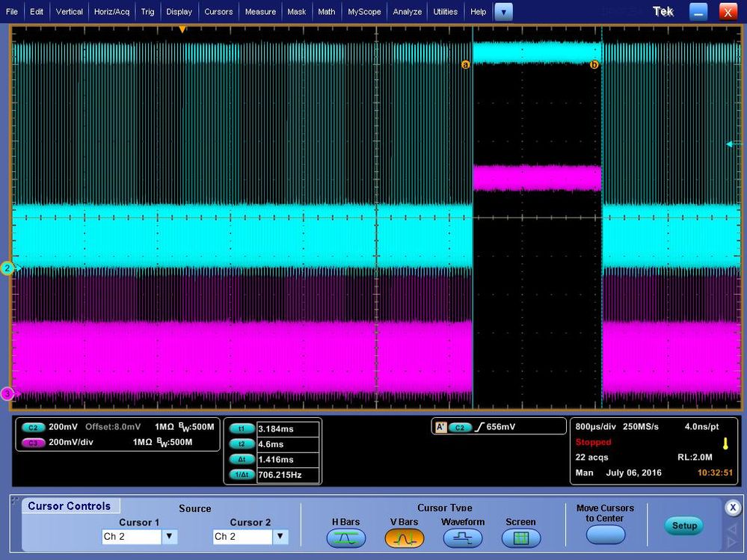Viewport: 747px width, 560px height.
Task: Open the Display menu
Action: tap(179, 11)
